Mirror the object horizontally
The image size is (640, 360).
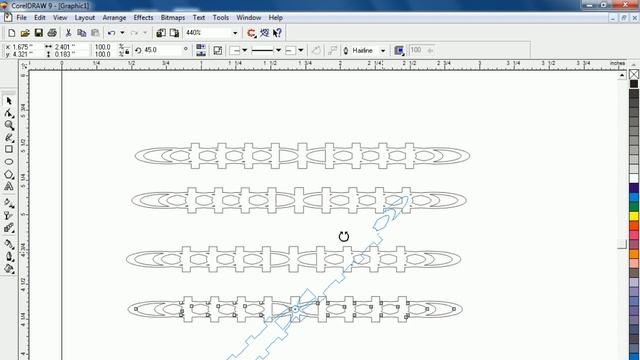[x=200, y=47]
